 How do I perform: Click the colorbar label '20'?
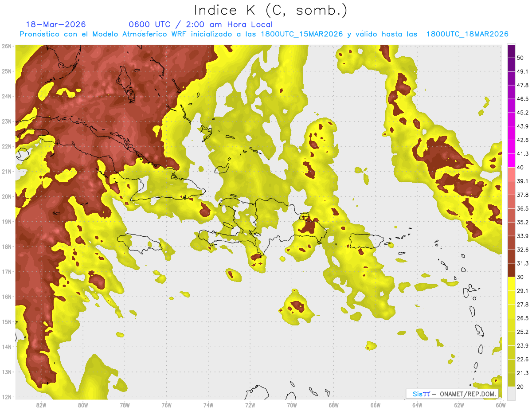pos(520,387)
